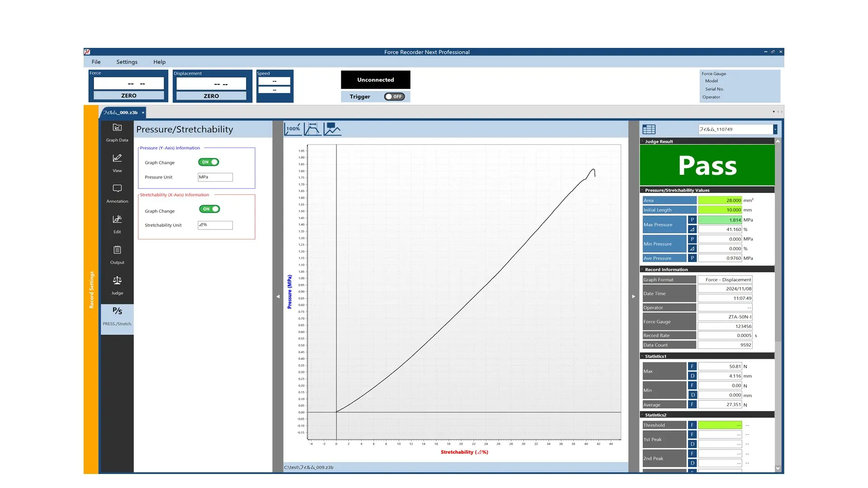Toggle Stretchability X-Axis Graph Change ON
The height and width of the screenshot is (488, 868).
click(x=209, y=209)
